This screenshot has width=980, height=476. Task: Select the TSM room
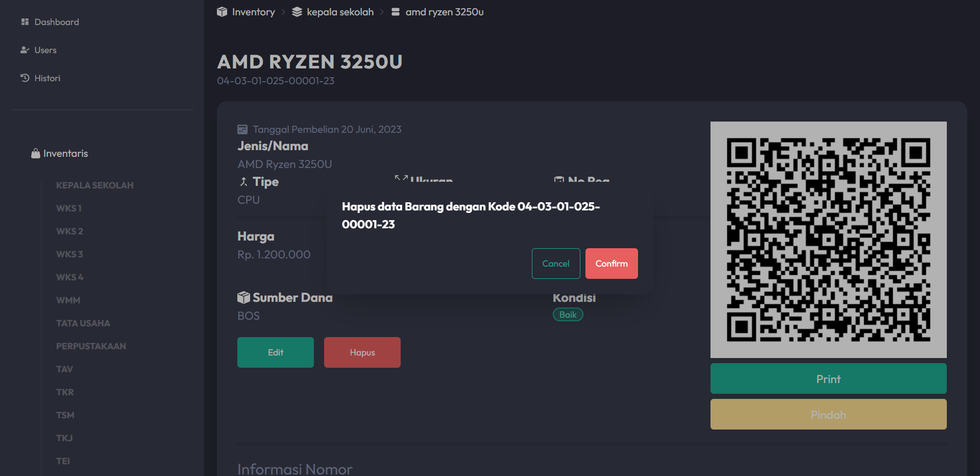65,415
